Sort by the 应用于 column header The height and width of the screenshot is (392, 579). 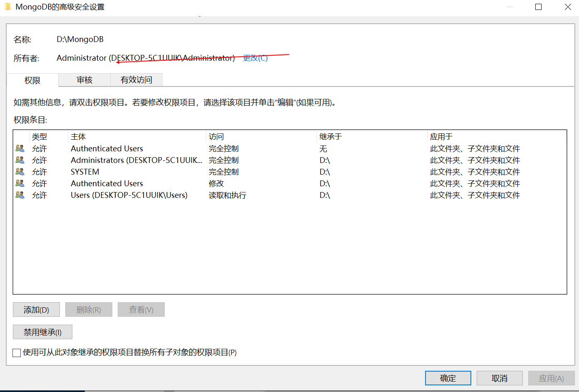pyautogui.click(x=496, y=137)
